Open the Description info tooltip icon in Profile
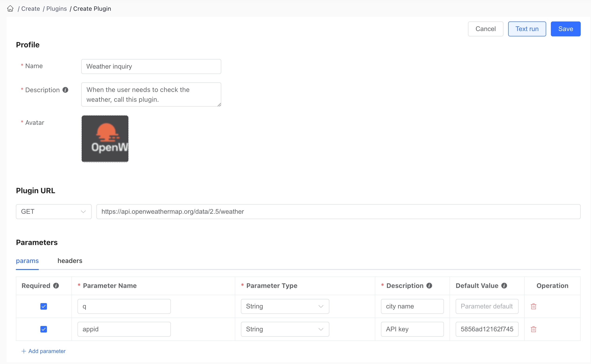Viewport: 591px width, 364px height. click(x=65, y=90)
